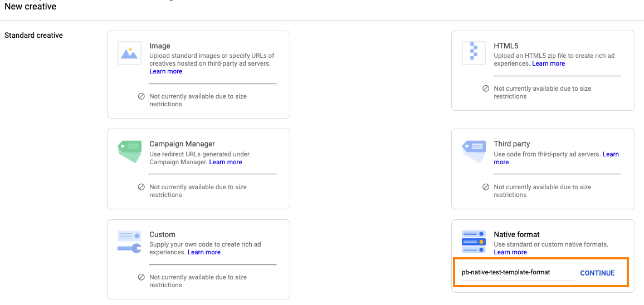644x305 pixels.
Task: Click the Custom creative wrench icon
Action: coord(130,242)
